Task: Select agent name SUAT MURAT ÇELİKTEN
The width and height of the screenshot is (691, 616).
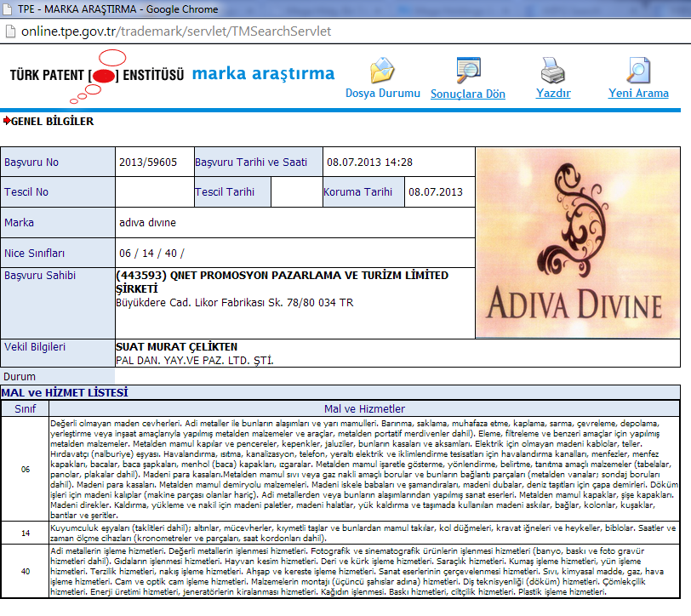Action: tap(176, 347)
